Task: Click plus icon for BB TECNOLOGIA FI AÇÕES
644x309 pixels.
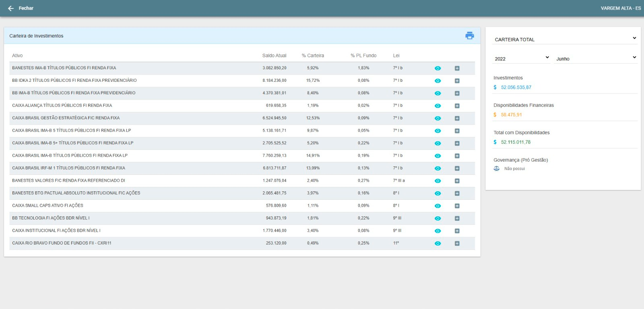Action: point(457,218)
